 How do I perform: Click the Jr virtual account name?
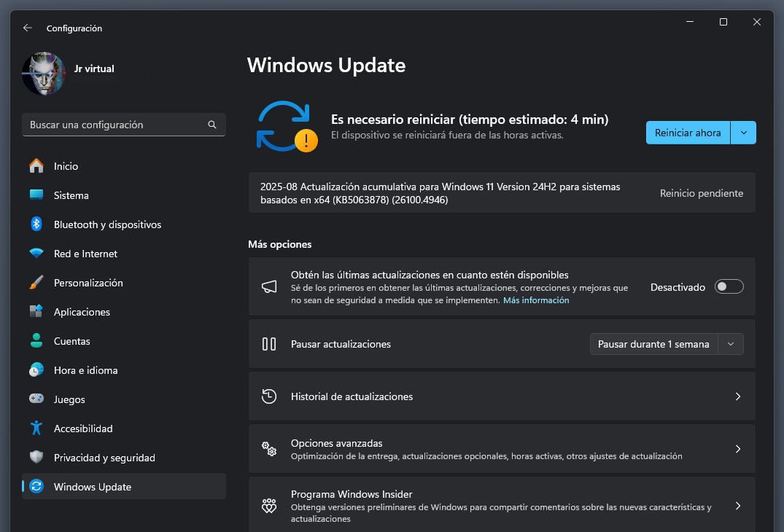(94, 69)
